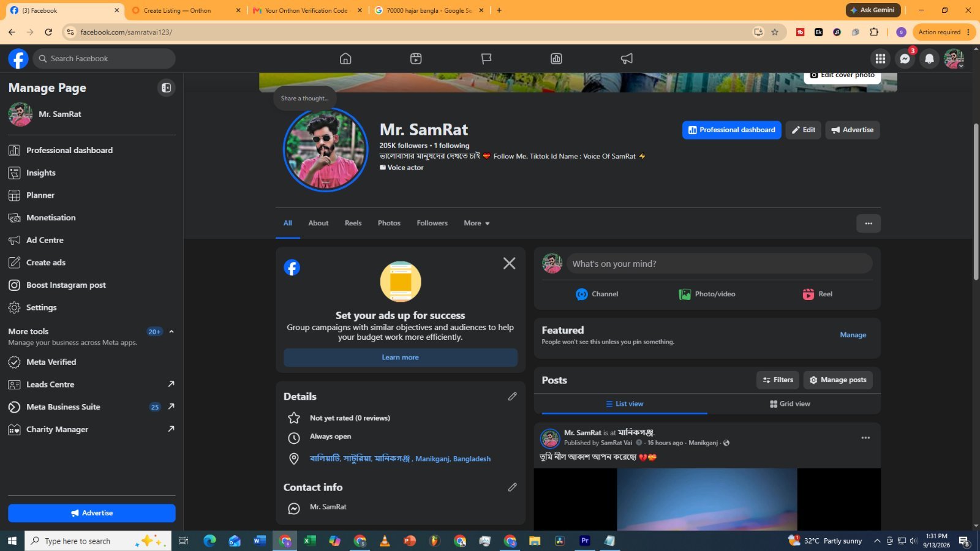Switch to the Create Listing — Onthon tab

coord(187,10)
